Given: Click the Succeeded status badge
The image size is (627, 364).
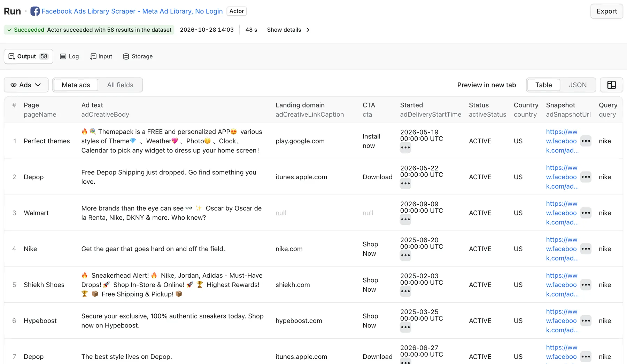Looking at the screenshot, I should [89, 30].
